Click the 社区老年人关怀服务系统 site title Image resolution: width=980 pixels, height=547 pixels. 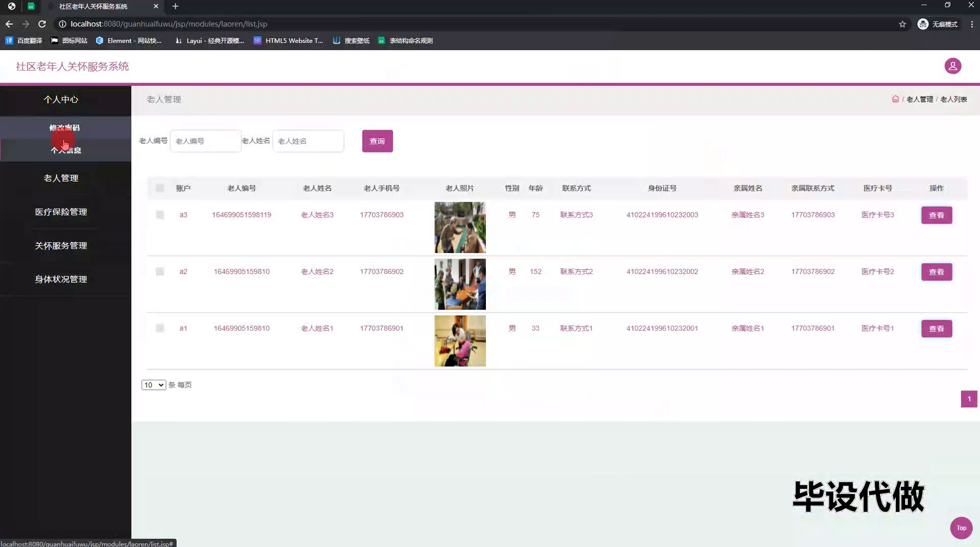72,66
